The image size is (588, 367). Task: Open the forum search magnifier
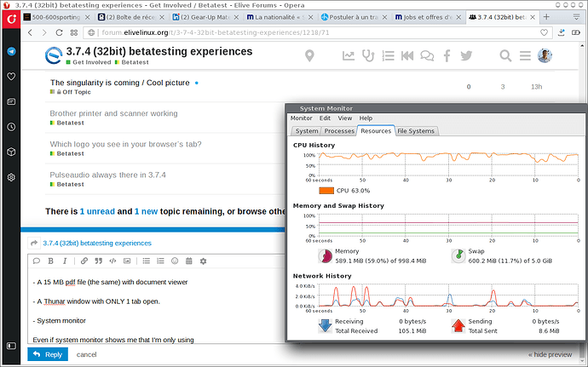[x=505, y=56]
